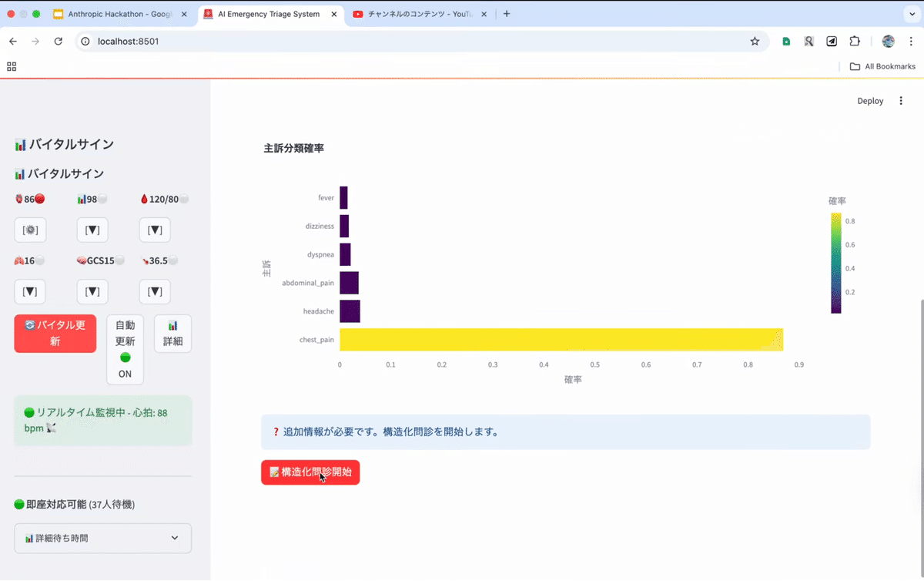
Task: Click the paper plane extension icon
Action: pyautogui.click(x=832, y=42)
